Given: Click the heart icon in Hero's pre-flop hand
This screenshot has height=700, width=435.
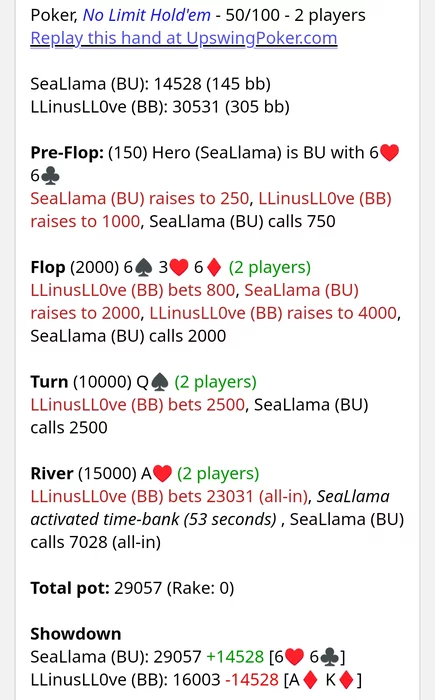Looking at the screenshot, I should tap(389, 153).
